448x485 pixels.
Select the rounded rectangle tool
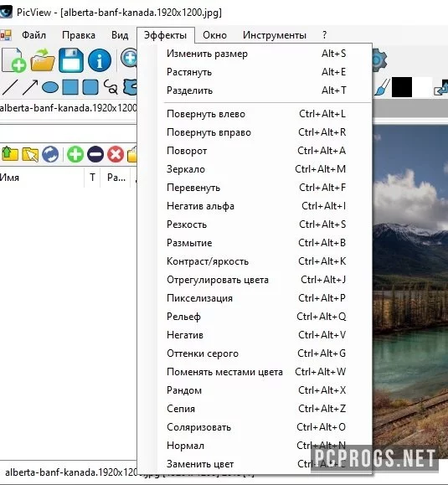pos(90,87)
